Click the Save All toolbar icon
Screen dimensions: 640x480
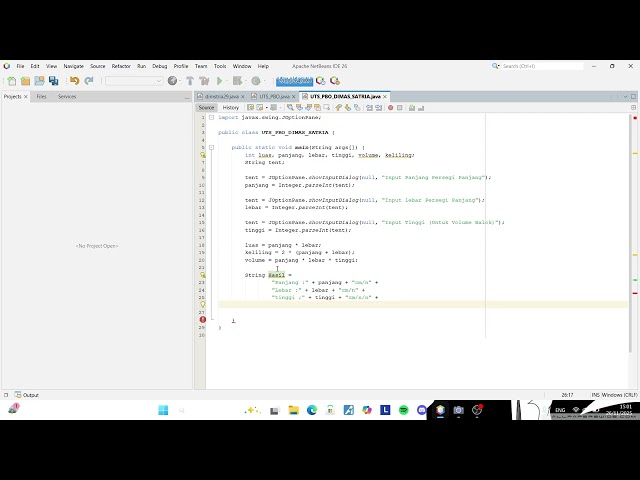pyautogui.click(x=53, y=81)
